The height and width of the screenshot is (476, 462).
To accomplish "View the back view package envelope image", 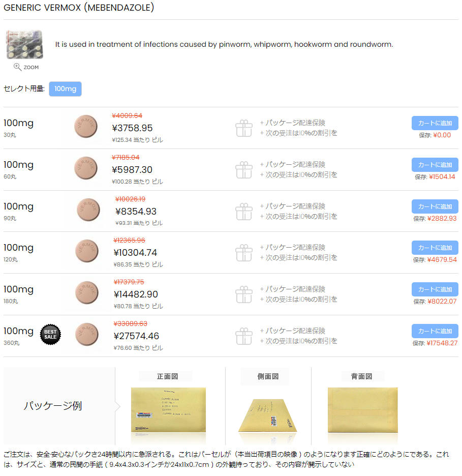I will [362, 410].
